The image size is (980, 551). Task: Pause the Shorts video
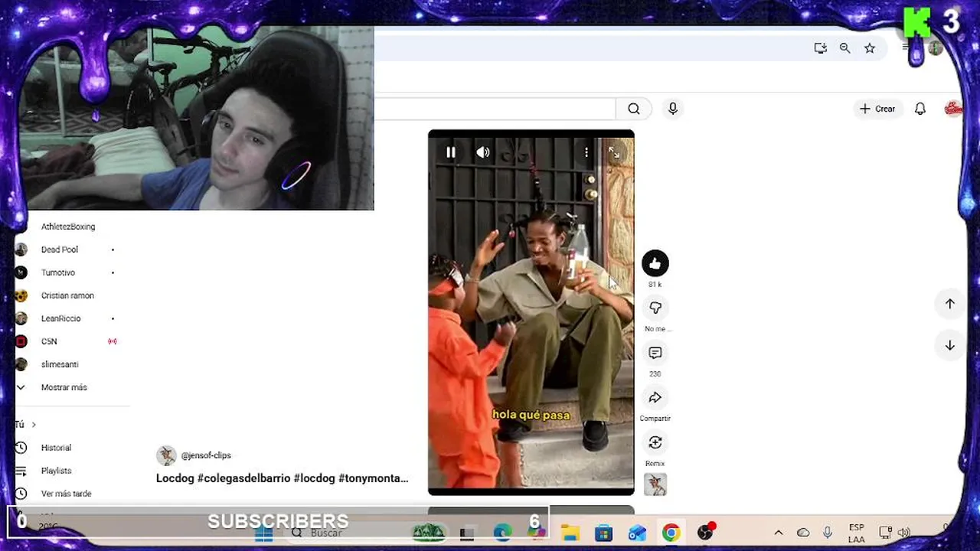click(x=451, y=152)
